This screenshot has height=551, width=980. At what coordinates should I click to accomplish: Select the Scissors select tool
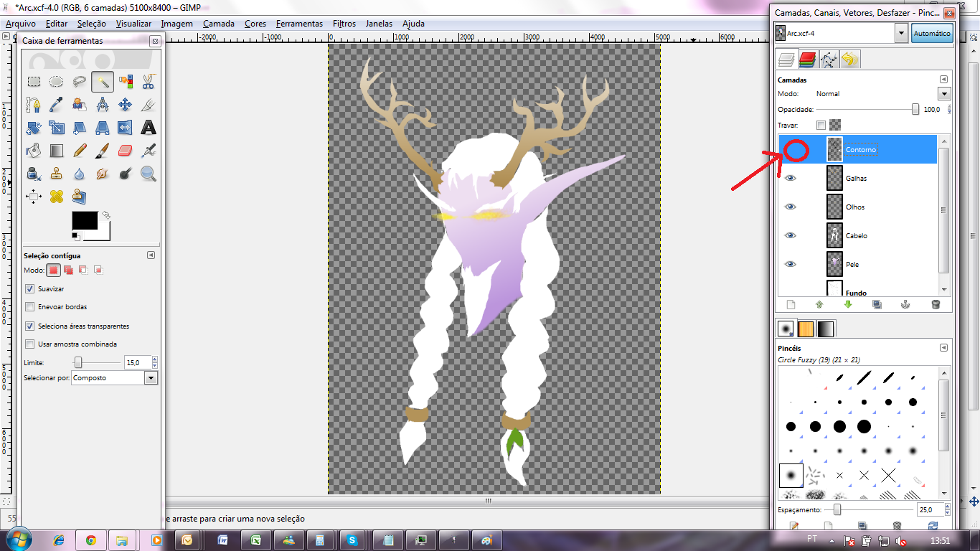click(149, 82)
